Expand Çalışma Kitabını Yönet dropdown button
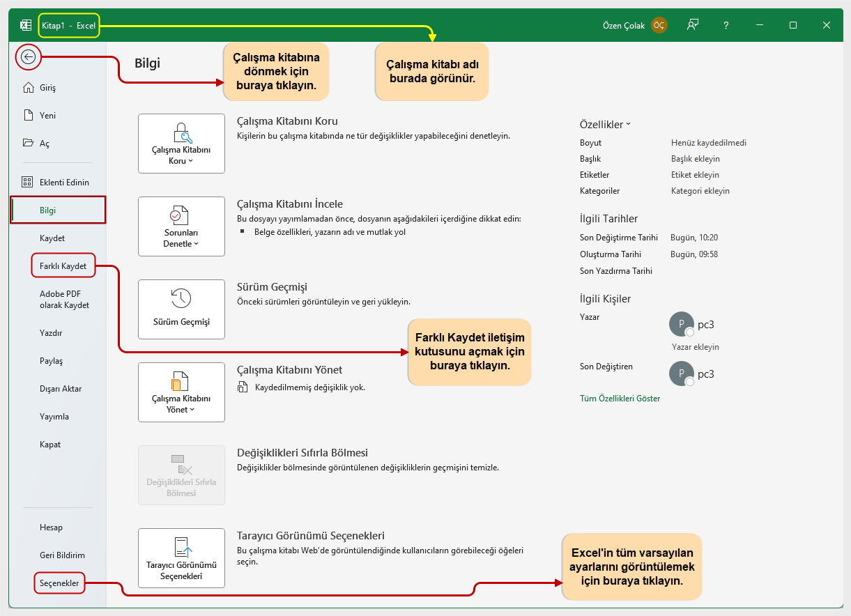This screenshot has width=851, height=616. pos(181,392)
